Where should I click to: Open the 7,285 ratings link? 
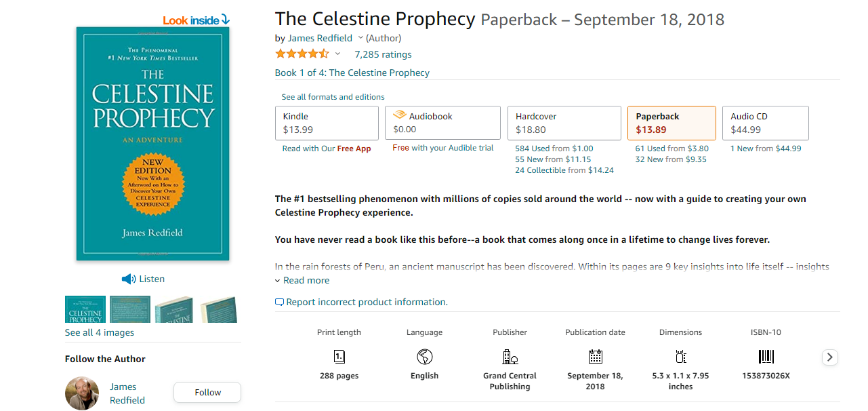click(383, 54)
